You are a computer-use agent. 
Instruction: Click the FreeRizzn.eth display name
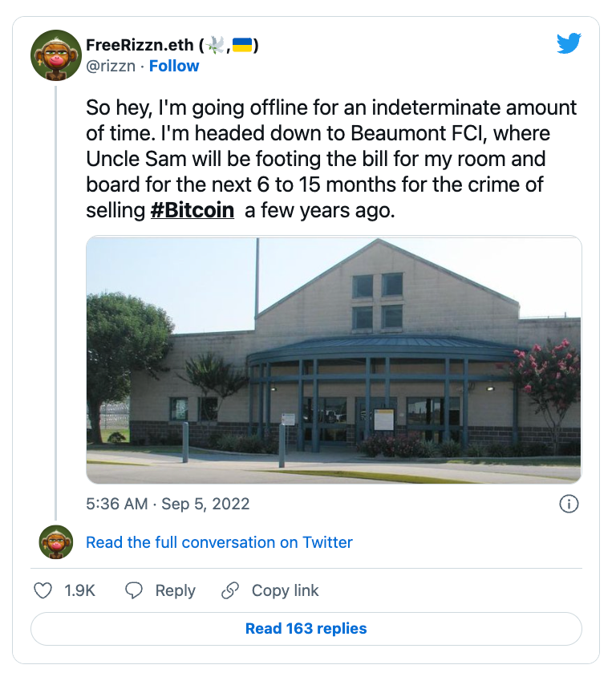pos(140,45)
